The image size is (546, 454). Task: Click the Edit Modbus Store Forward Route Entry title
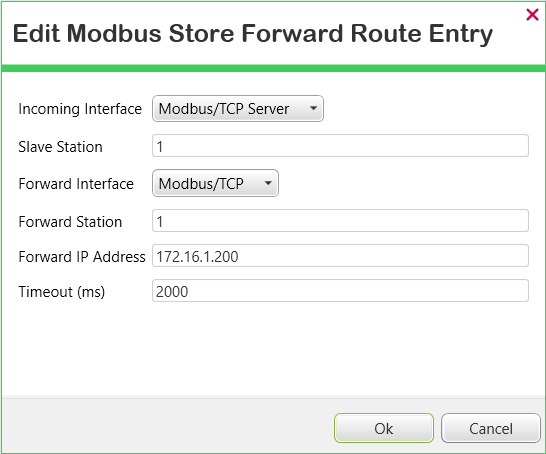(253, 34)
